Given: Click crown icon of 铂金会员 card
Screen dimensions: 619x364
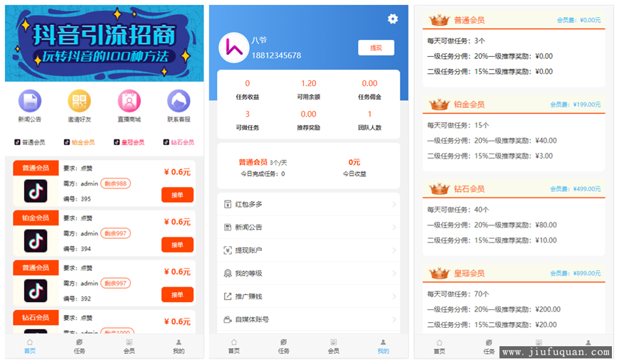Looking at the screenshot, I should pos(440,104).
